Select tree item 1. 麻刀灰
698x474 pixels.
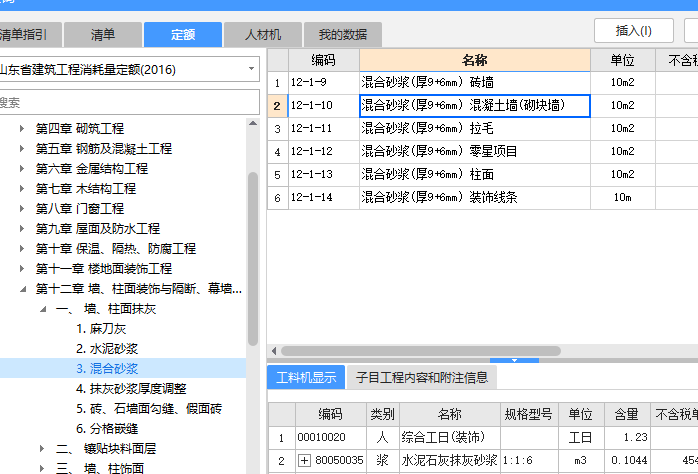(x=101, y=329)
